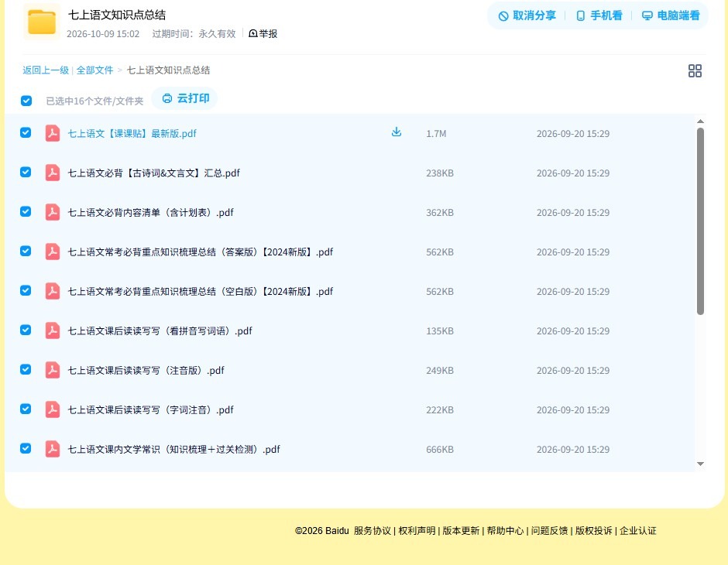Switch to grid view layout icon
The width and height of the screenshot is (728, 565).
(695, 70)
